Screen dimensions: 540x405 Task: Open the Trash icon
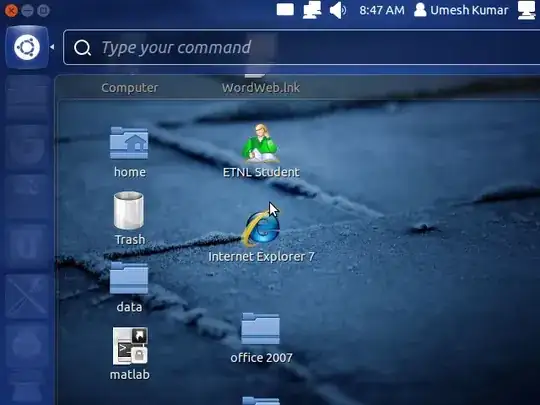(129, 210)
